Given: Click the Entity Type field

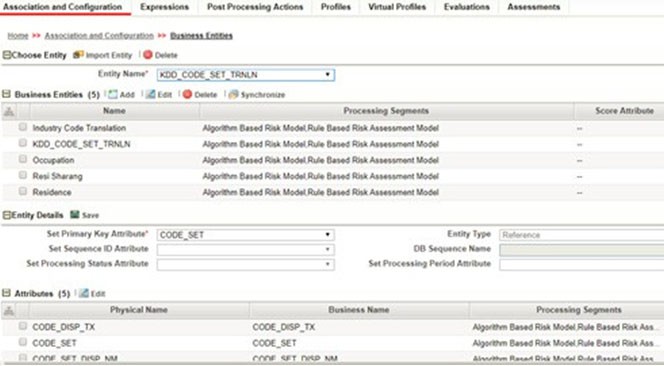Looking at the screenshot, I should [x=581, y=235].
